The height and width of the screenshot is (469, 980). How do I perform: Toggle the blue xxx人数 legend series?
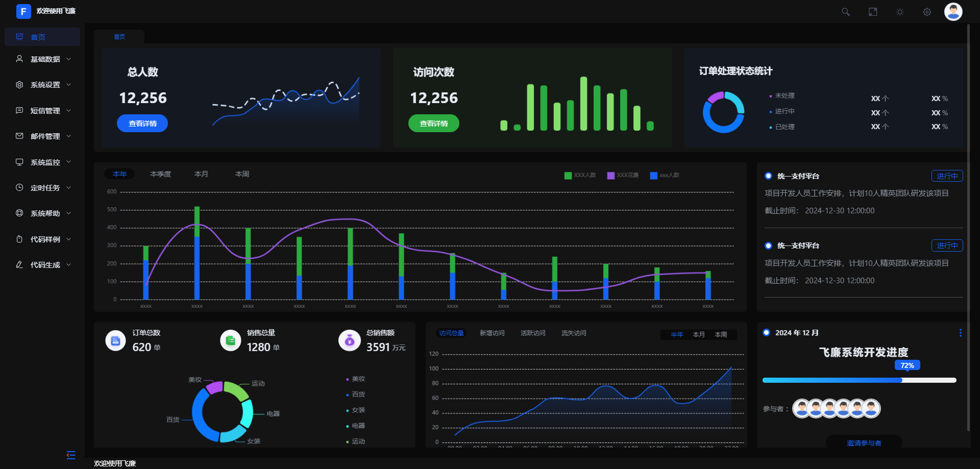pos(665,176)
